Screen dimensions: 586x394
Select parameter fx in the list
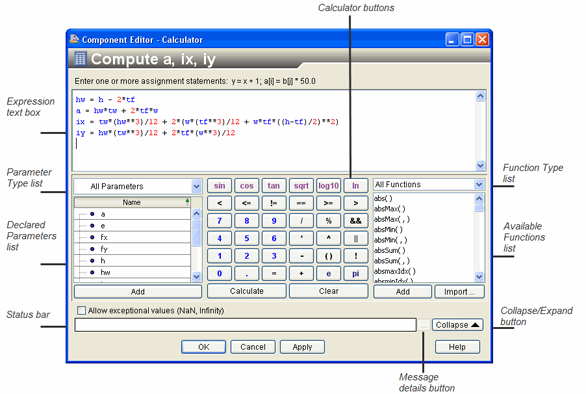pyautogui.click(x=132, y=237)
